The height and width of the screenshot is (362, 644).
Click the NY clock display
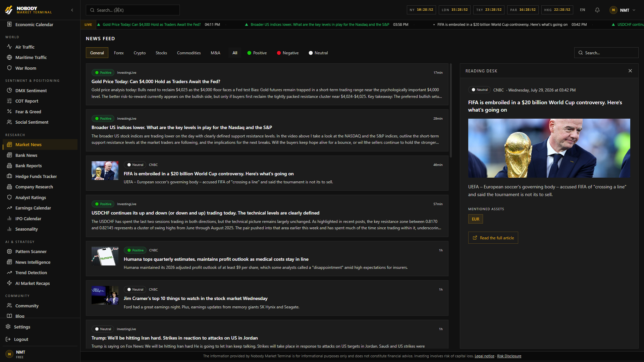click(421, 10)
